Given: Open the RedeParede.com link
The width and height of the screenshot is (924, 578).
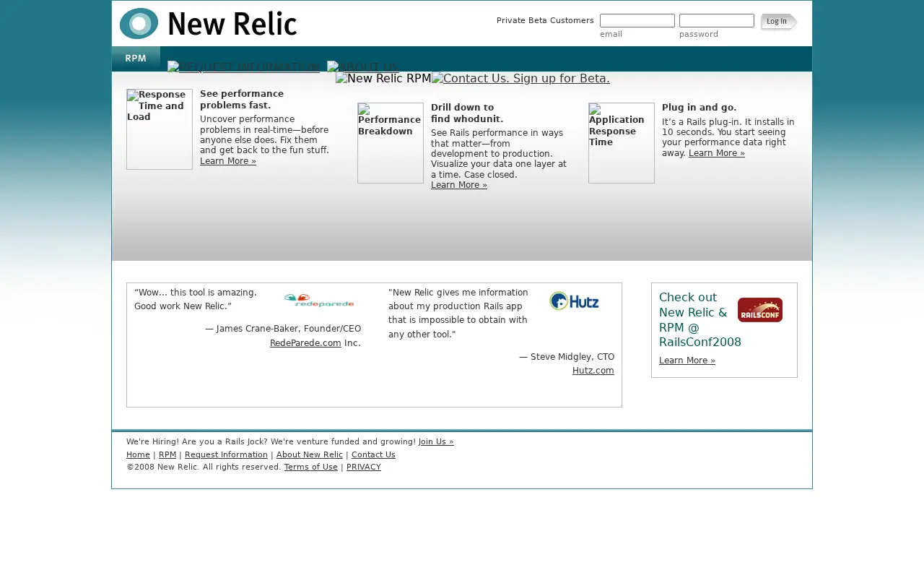Looking at the screenshot, I should click(305, 343).
